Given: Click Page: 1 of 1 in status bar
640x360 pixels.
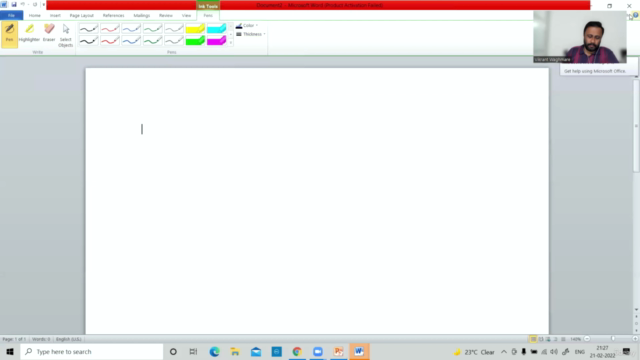Looking at the screenshot, I should click(x=14, y=339).
